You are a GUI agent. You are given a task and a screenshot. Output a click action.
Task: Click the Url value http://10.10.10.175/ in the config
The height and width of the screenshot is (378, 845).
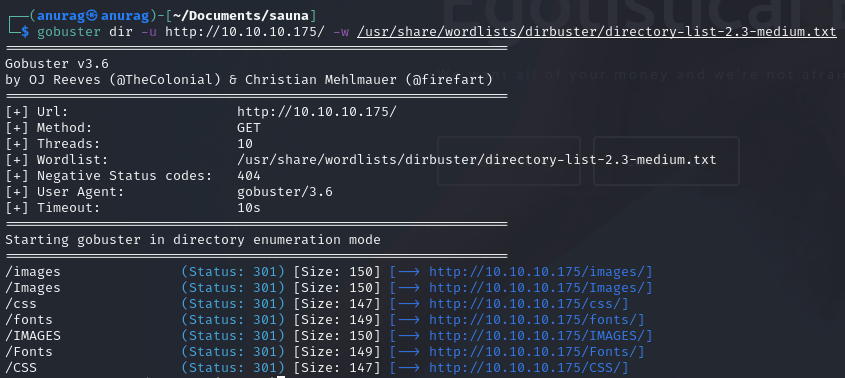317,112
